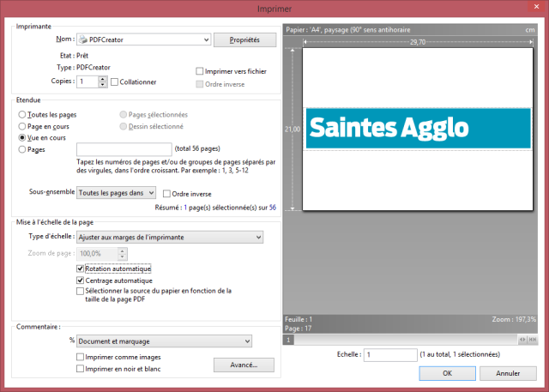Open the Avancé settings button
Viewport: 549px width, 392px height.
coord(244,365)
